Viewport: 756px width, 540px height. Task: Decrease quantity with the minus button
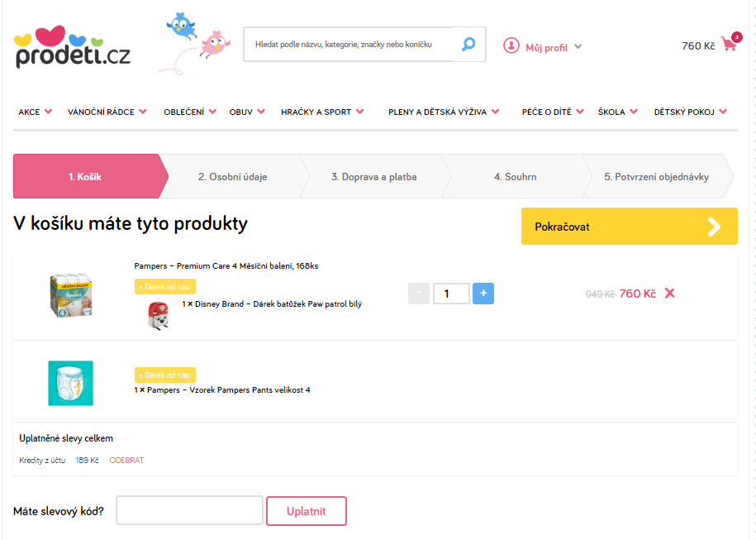coord(419,294)
